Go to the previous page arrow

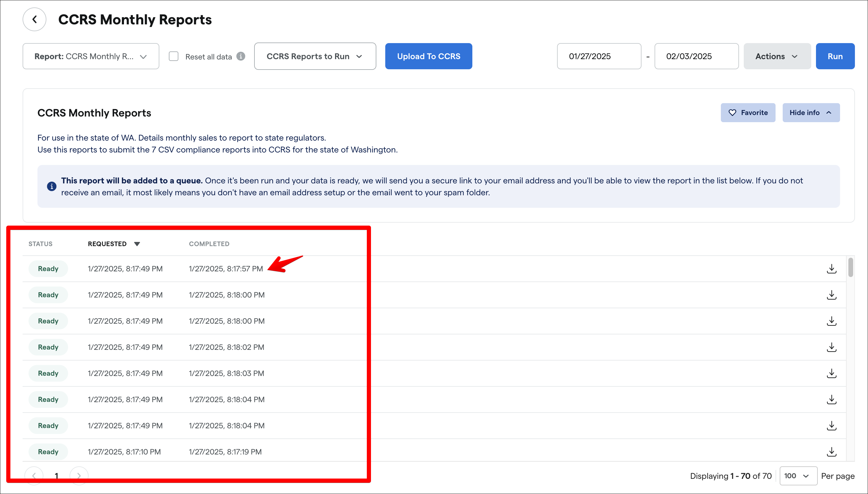tap(34, 476)
